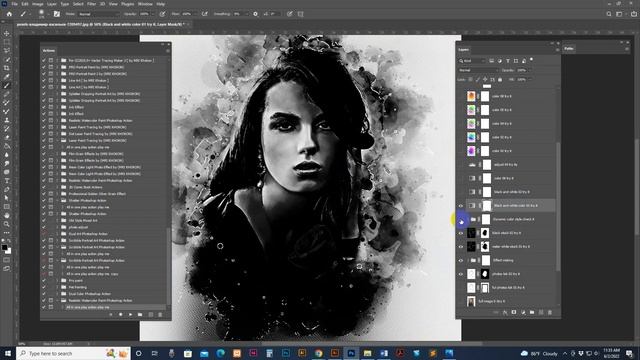Select the Clone Stamp tool

[x=7, y=120]
